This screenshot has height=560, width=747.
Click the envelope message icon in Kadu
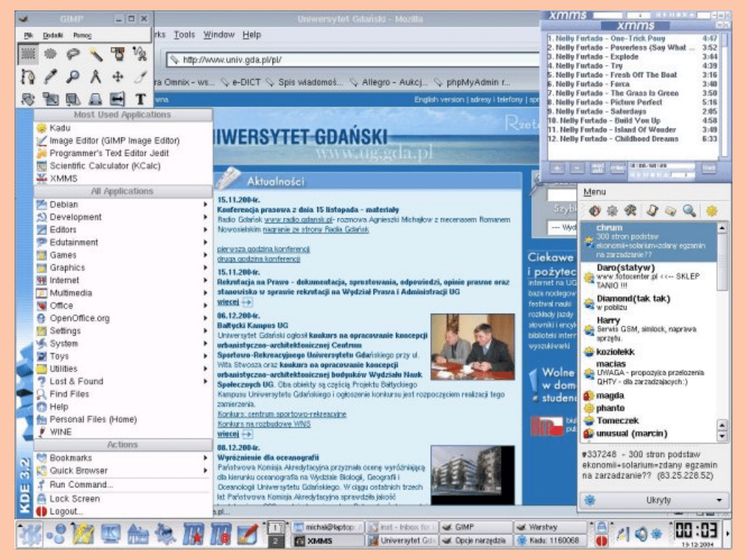670,210
